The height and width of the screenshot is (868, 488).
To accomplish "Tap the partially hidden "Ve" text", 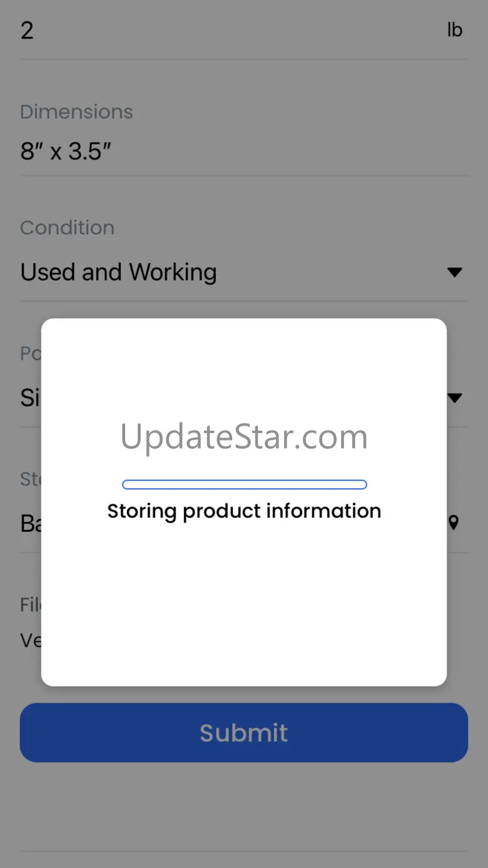I will point(31,640).
